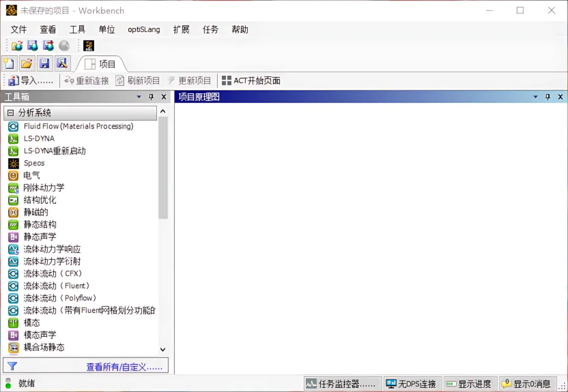Select the 静态声学 icon
The width and height of the screenshot is (568, 392).
[x=13, y=237]
